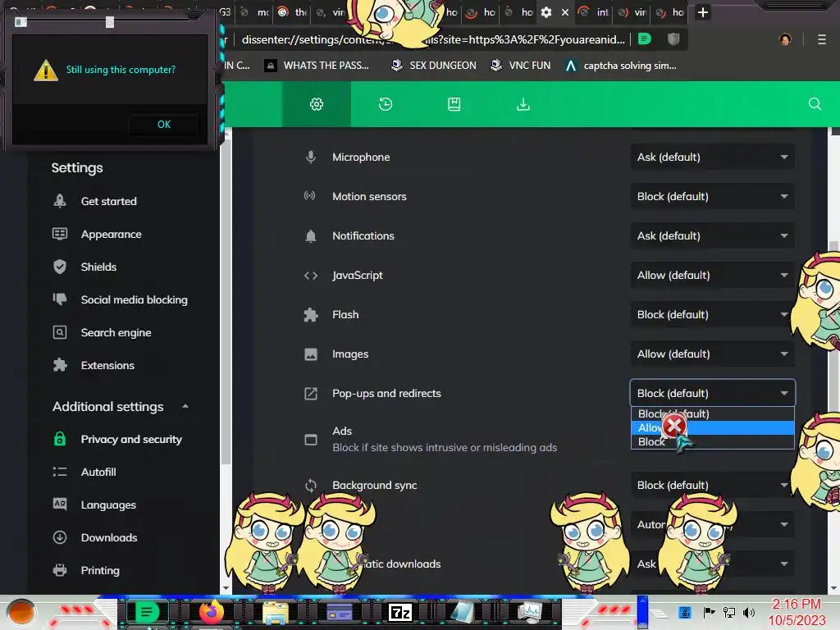Open Firefox from the taskbar
This screenshot has height=630, width=840.
[211, 612]
